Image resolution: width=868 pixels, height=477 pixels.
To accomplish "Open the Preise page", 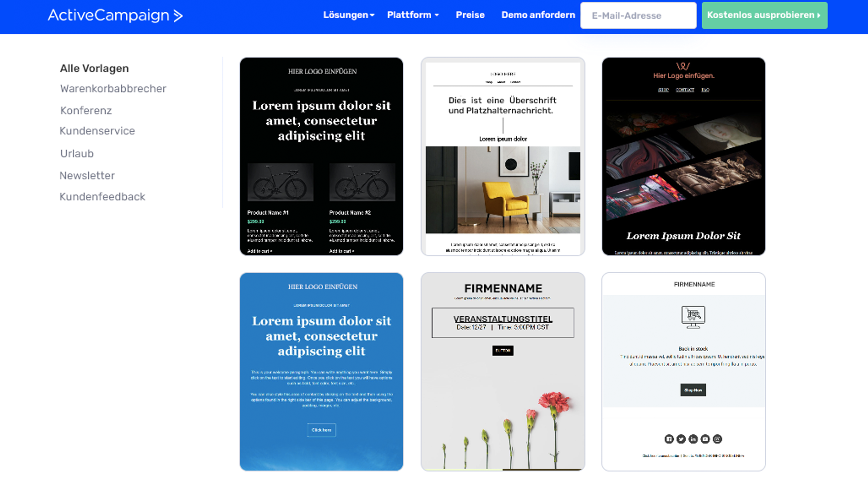I will [x=470, y=15].
